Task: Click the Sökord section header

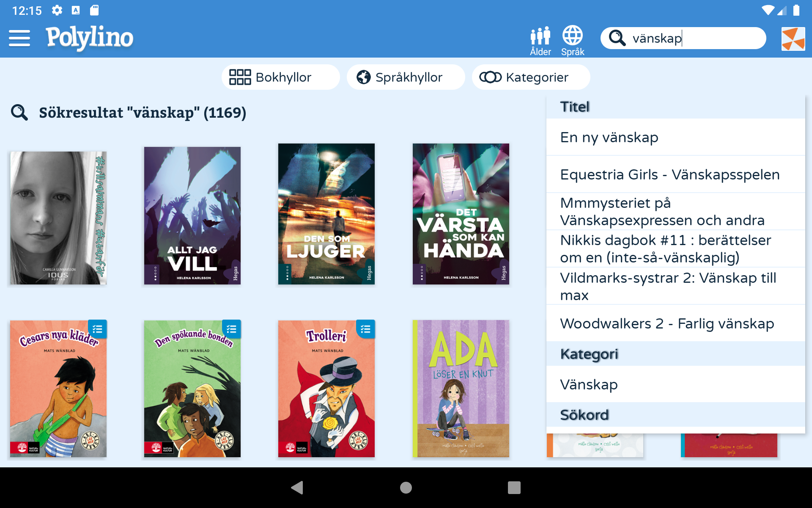Action: (676, 415)
